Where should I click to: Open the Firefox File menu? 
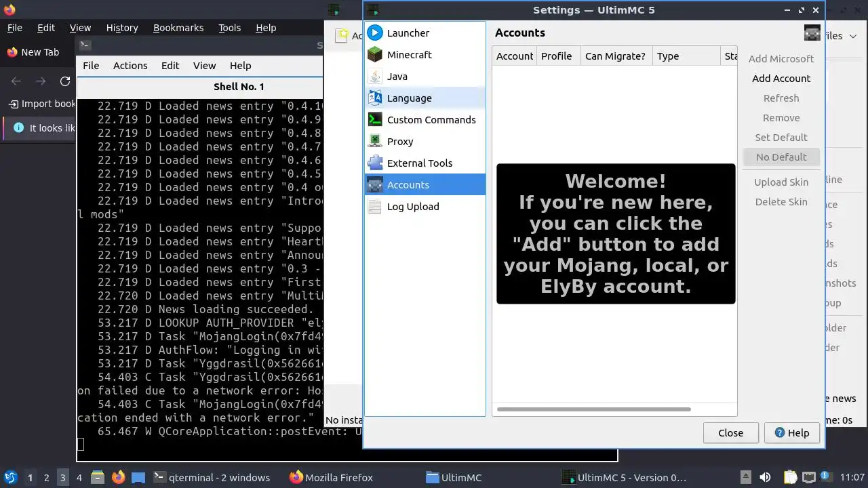[x=14, y=28]
